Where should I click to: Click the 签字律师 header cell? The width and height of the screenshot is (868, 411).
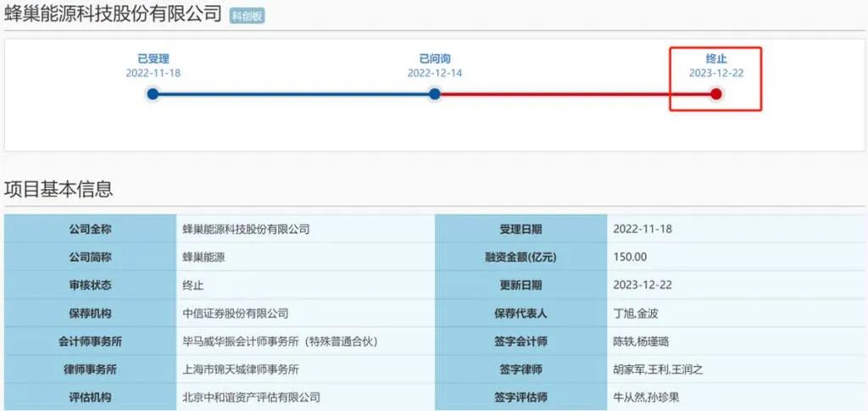521,369
